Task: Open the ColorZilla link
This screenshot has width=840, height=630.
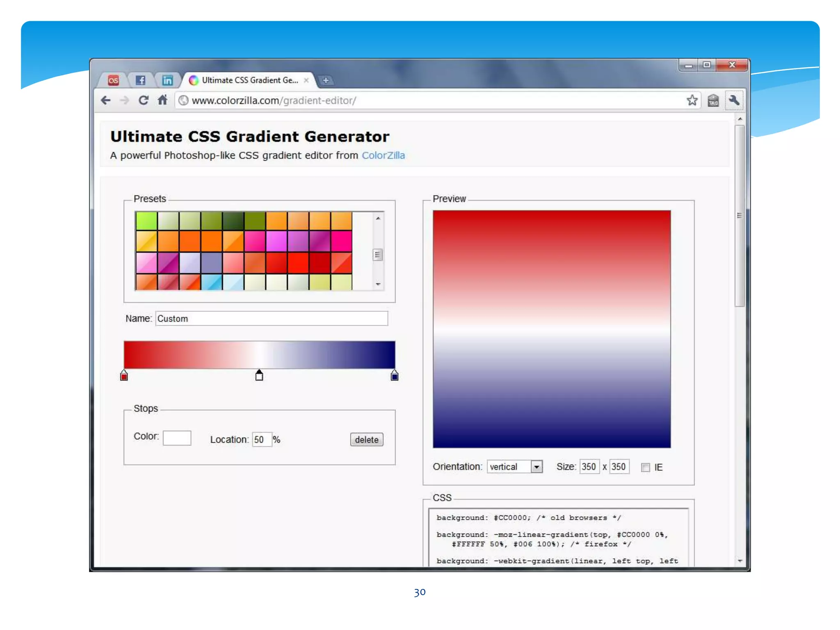Action: point(383,155)
